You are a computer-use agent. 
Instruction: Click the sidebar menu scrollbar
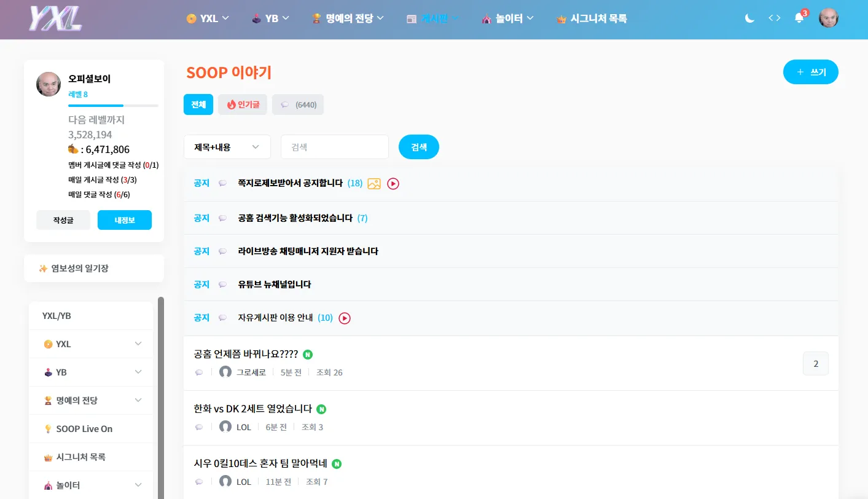point(161,398)
